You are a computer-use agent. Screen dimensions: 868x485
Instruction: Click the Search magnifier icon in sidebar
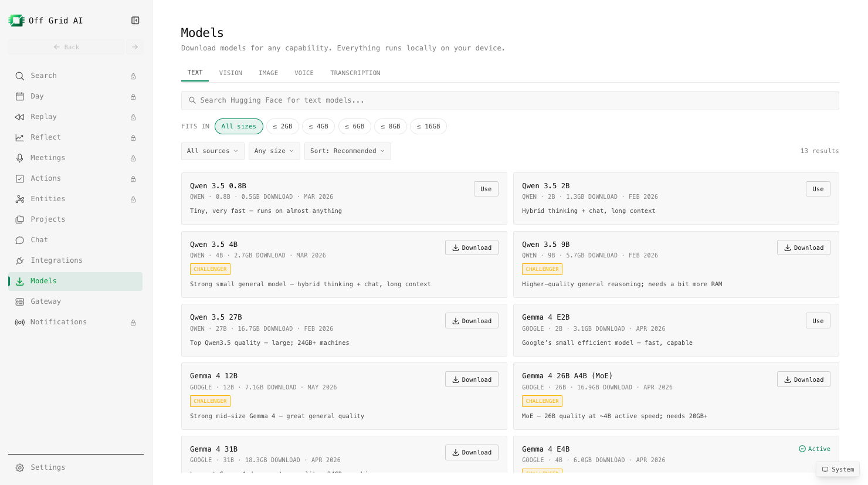tap(20, 76)
